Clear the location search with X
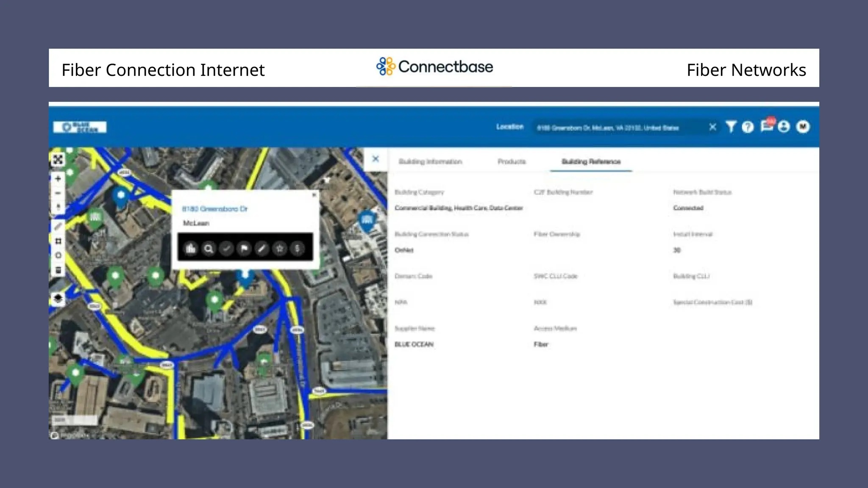 point(712,127)
